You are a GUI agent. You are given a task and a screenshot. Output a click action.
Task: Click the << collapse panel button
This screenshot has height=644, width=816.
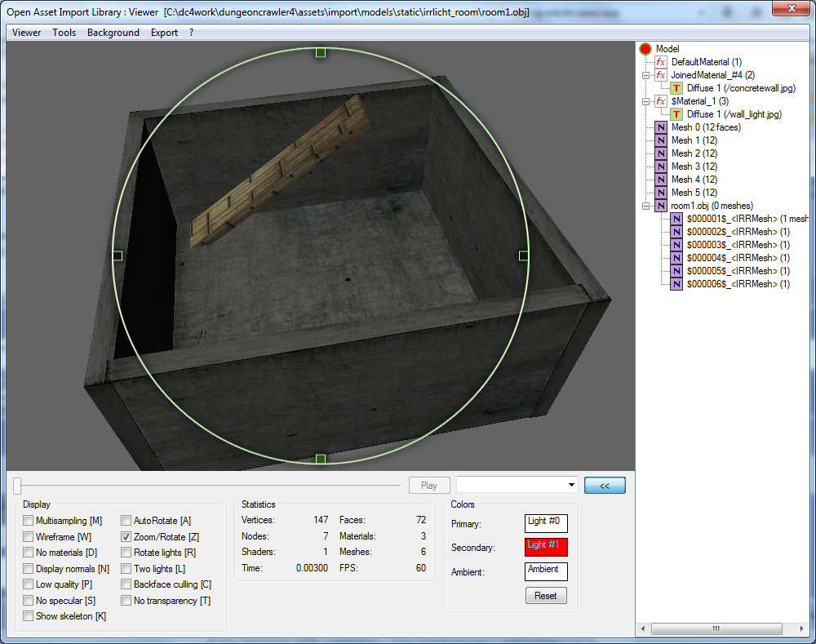[x=605, y=486]
